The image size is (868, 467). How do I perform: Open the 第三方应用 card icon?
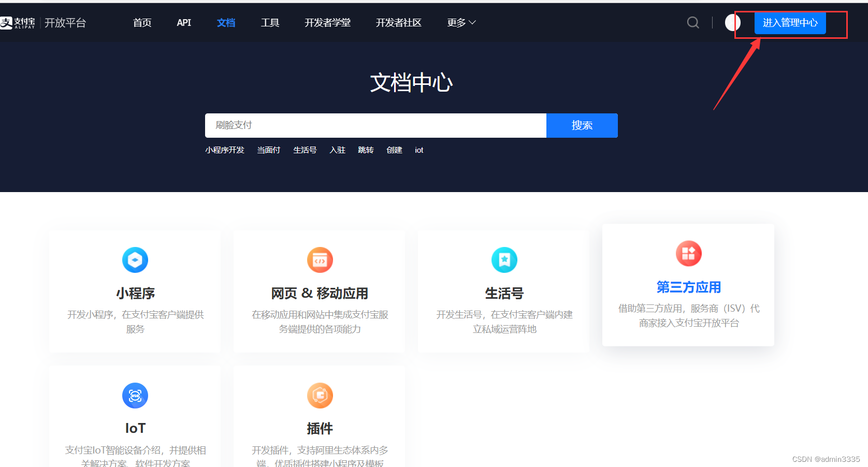(x=688, y=253)
